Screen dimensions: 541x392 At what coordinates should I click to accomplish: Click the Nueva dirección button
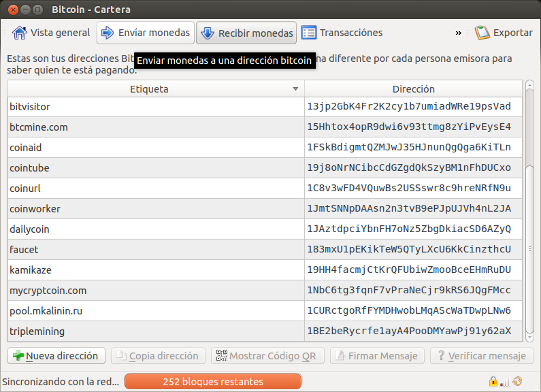point(56,356)
